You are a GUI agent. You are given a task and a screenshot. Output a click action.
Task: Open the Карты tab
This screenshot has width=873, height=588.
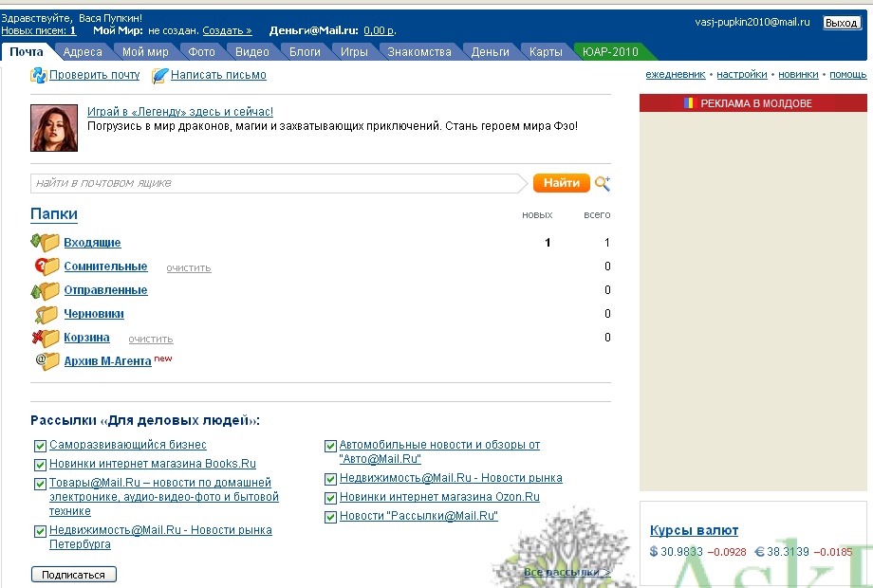546,52
